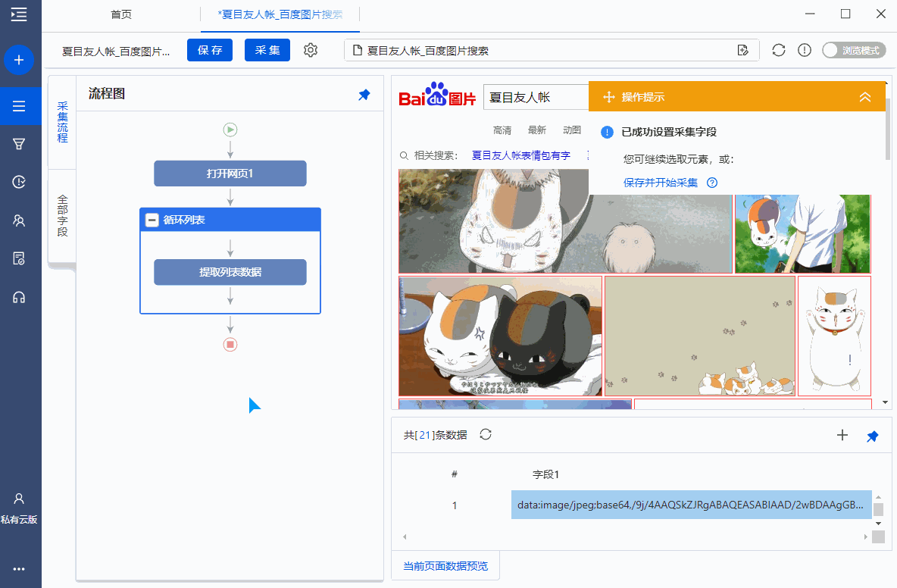Click the task name field 夏目友人帐_百度图片...
This screenshot has width=897, height=588.
(x=116, y=52)
